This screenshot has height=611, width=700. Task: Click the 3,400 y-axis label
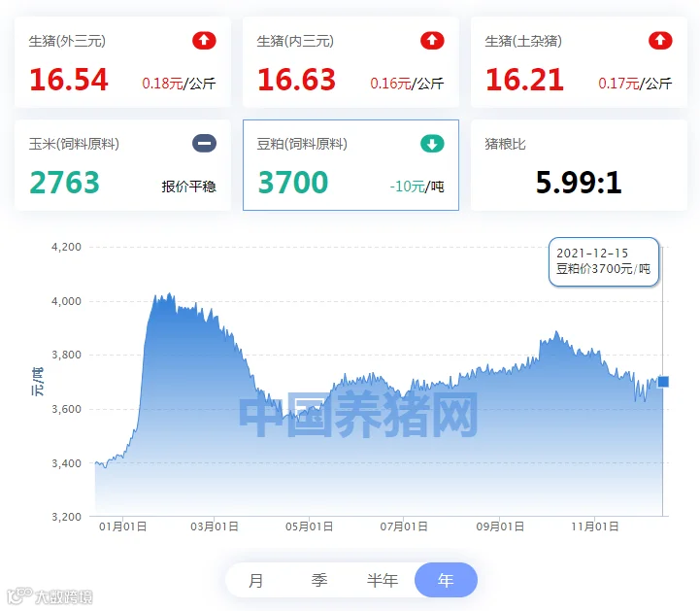point(67,463)
